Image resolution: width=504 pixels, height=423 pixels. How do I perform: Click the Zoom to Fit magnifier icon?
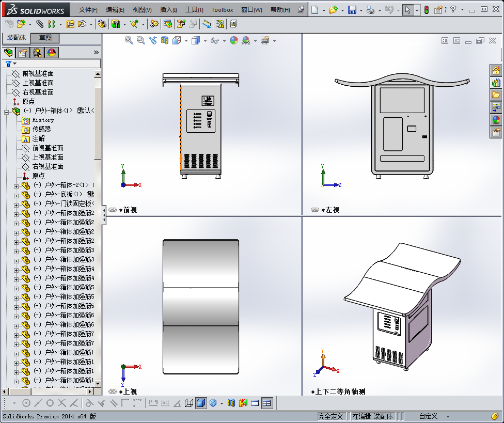tap(129, 40)
